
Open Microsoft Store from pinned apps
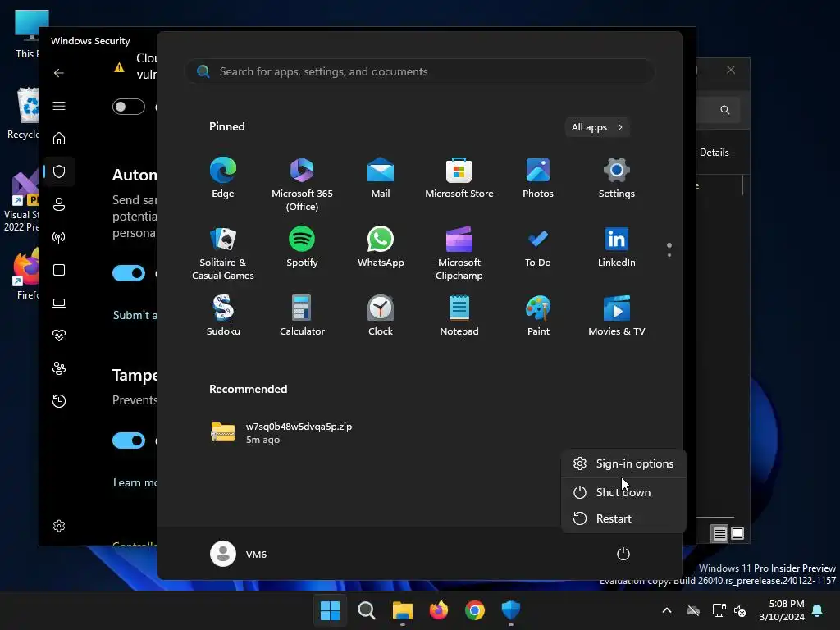pos(459,178)
